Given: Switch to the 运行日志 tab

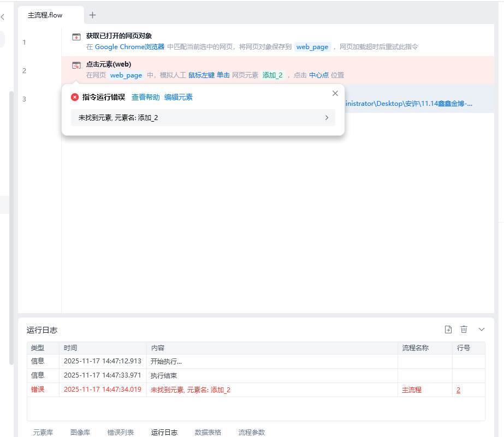Looking at the screenshot, I should (x=164, y=432).
